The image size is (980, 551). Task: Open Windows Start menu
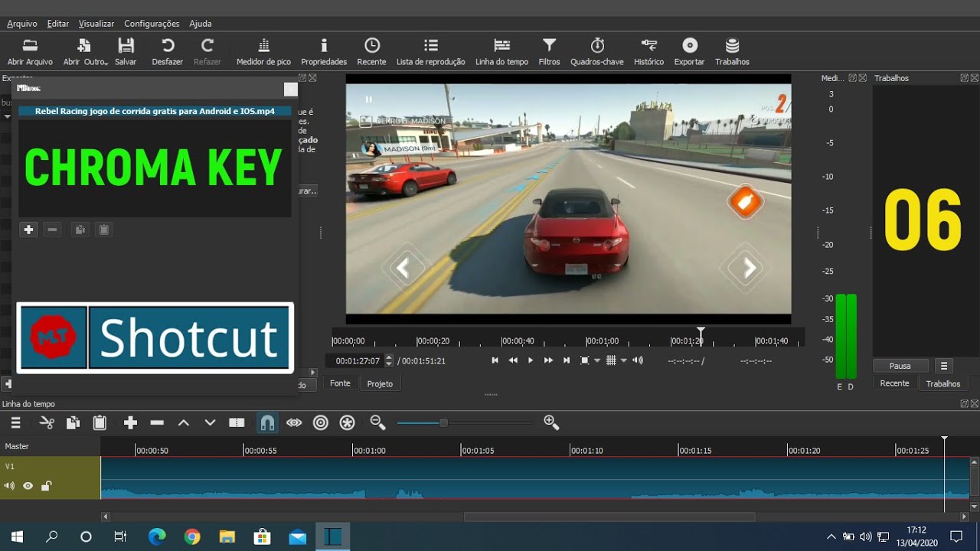click(x=17, y=536)
